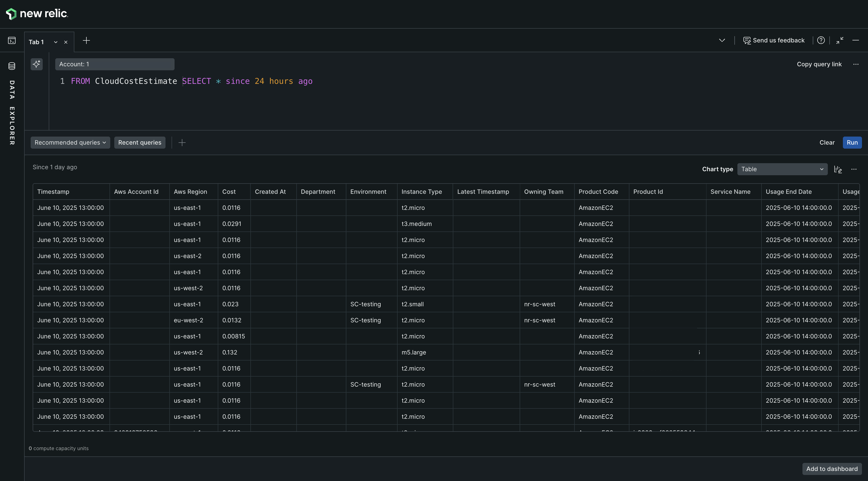The width and height of the screenshot is (868, 481).
Task: Open Recent queries
Action: point(139,143)
